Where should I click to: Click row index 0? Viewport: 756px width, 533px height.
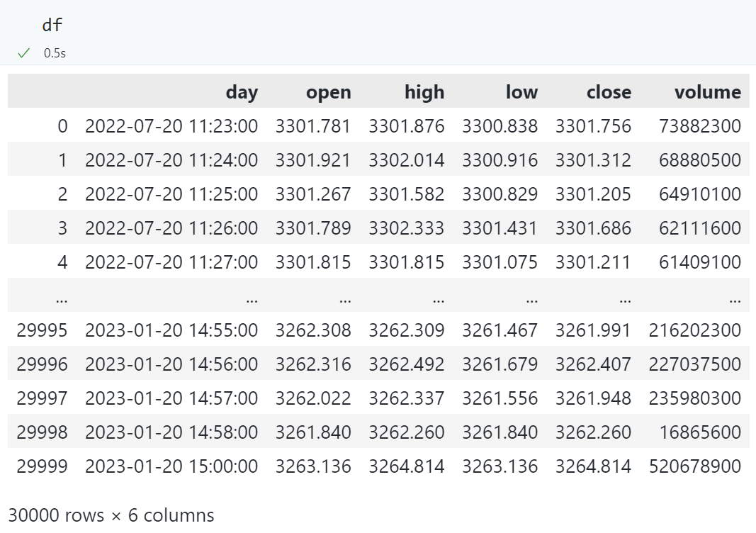point(62,126)
